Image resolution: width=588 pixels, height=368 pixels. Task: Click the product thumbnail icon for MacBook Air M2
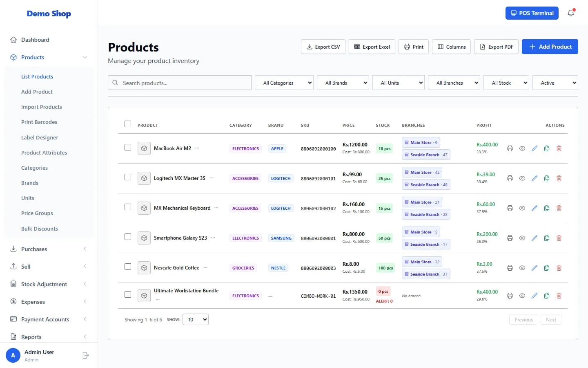144,148
